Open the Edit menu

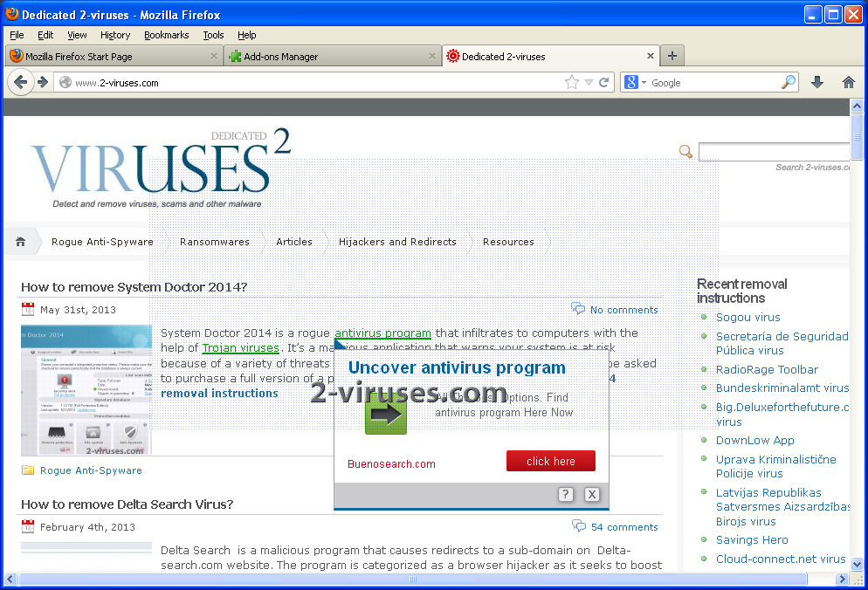pyautogui.click(x=45, y=35)
